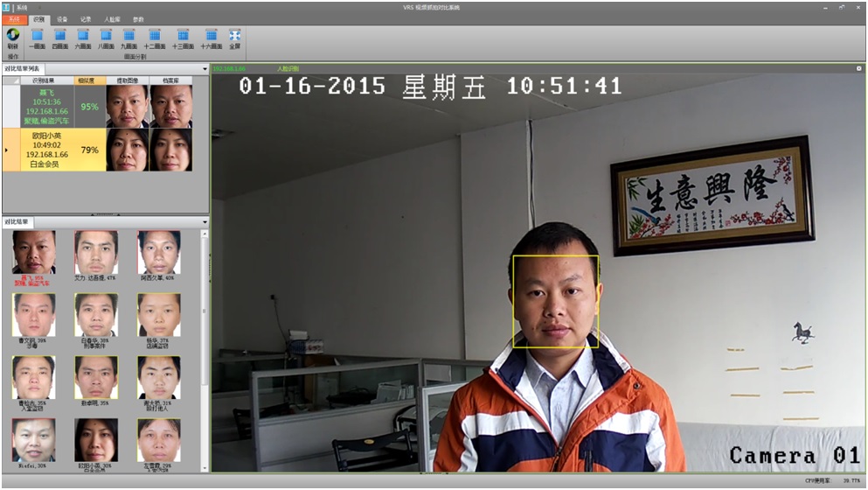The height and width of the screenshot is (490, 868).
Task: Click the results panel scrollbar thumb
Action: tap(205, 311)
